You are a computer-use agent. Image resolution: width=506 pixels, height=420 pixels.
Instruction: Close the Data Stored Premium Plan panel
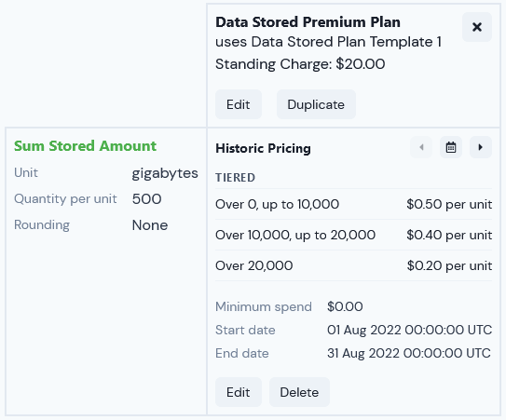(x=476, y=27)
